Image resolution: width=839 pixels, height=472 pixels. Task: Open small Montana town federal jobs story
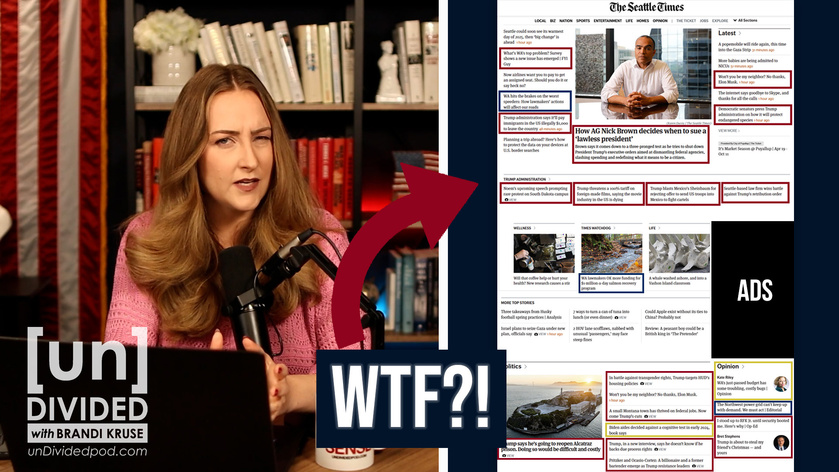658,413
